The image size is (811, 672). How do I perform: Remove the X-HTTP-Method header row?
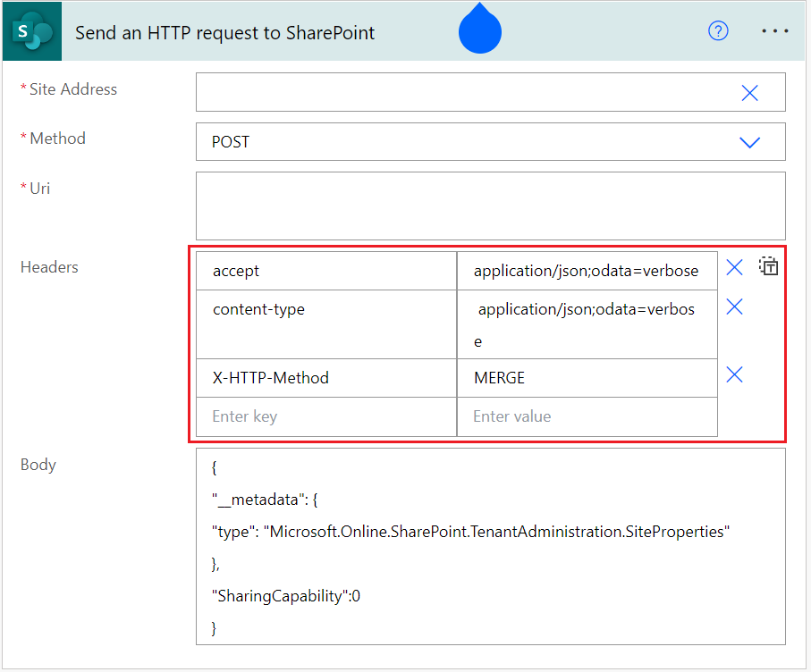click(x=734, y=374)
